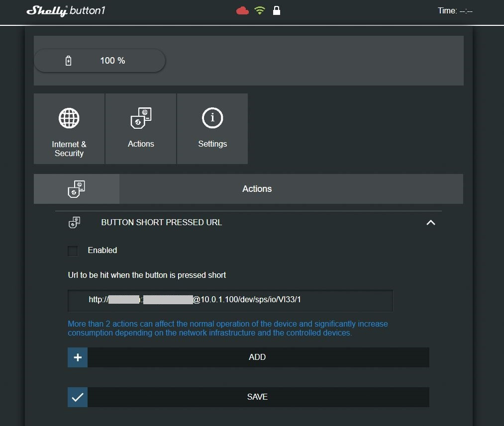Click the Actions section header icon
This screenshot has width=504, height=426.
point(76,189)
